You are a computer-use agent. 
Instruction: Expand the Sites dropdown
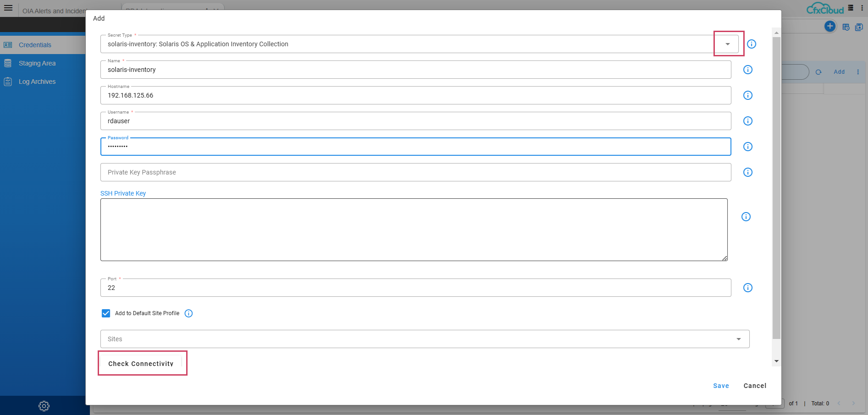click(738, 339)
